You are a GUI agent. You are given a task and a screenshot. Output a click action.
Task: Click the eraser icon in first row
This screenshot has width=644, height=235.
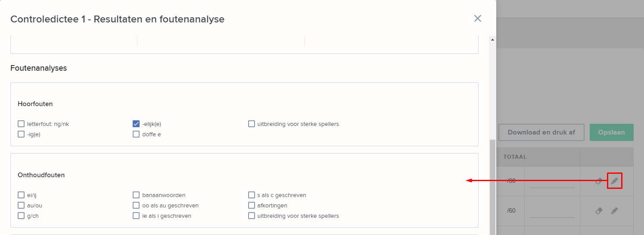coord(599,181)
